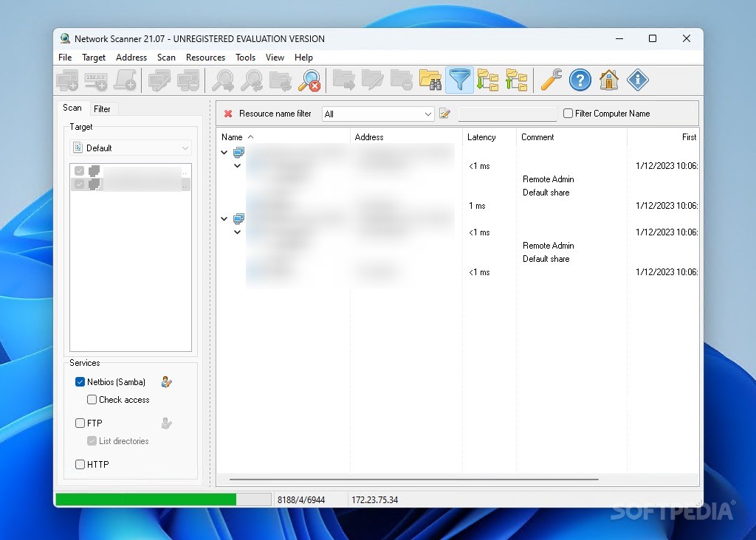This screenshot has height=540, width=756.
Task: Sort by the Name column header
Action: pyautogui.click(x=283, y=136)
